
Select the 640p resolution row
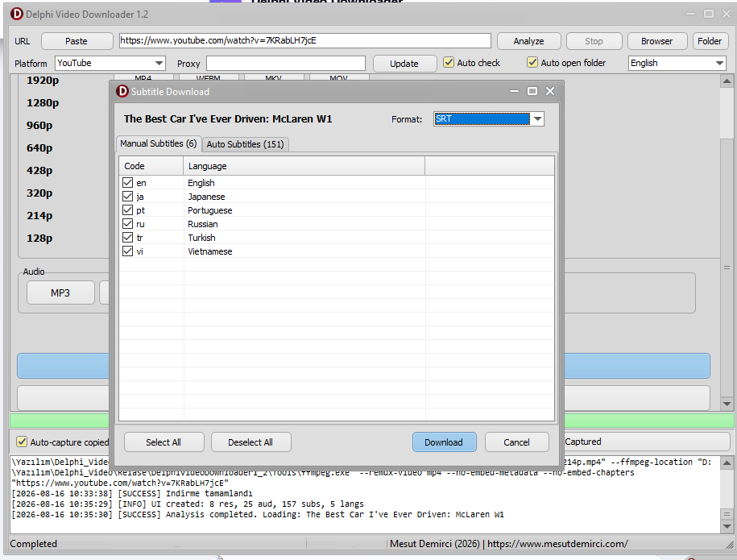[39, 148]
